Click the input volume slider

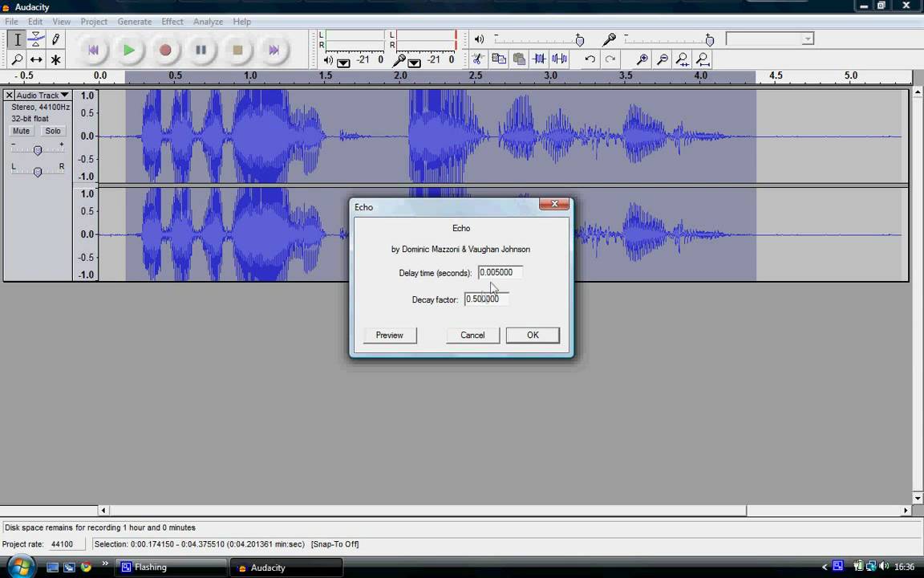669,39
